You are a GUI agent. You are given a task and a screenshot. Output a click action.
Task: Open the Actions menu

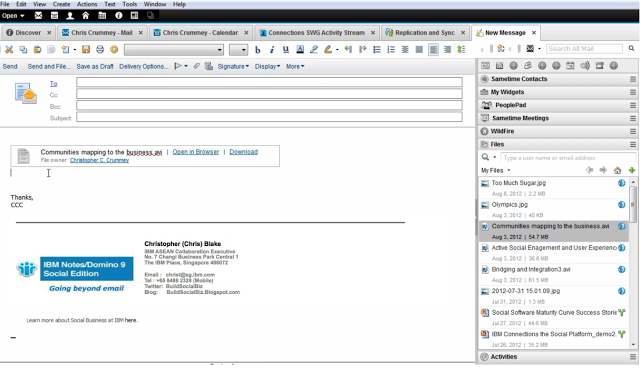(87, 4)
